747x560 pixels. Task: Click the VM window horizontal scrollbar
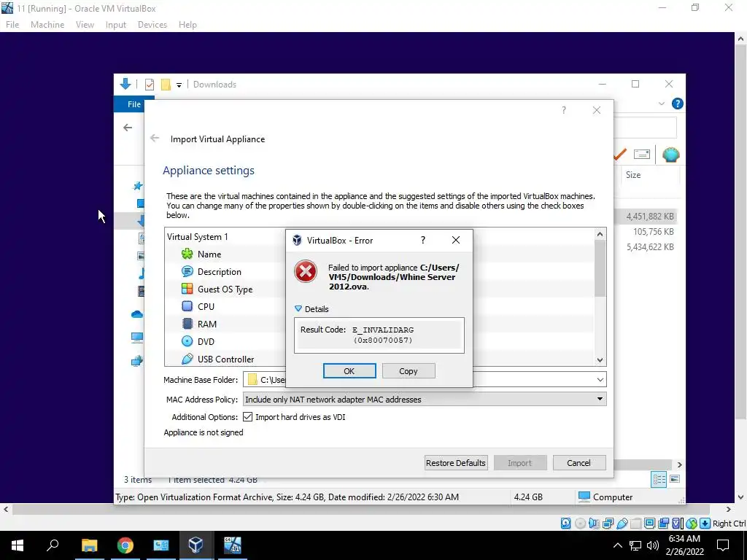(360, 510)
